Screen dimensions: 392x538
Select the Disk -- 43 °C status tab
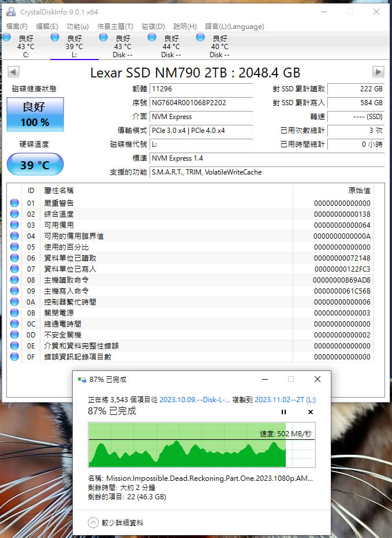(122, 46)
